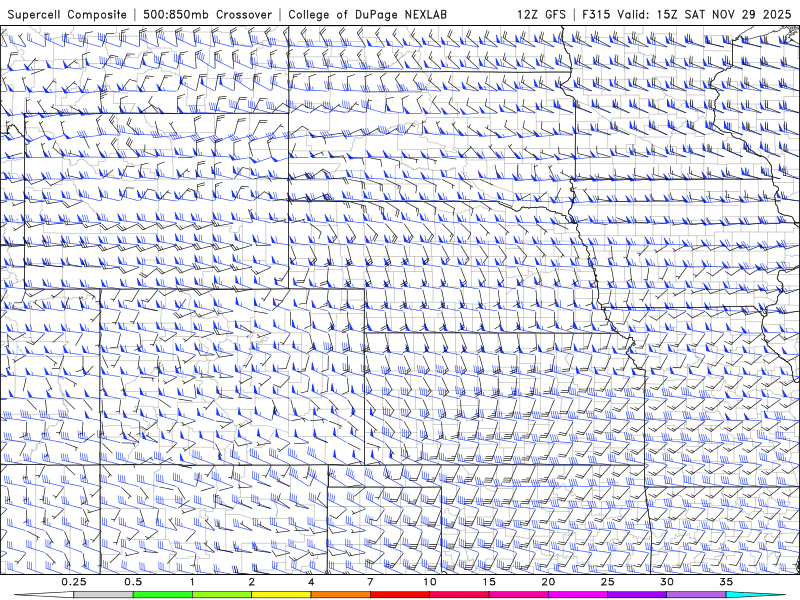The height and width of the screenshot is (600, 800).
Task: Click the College of DuPage NEXLAB credit
Action: tap(367, 14)
